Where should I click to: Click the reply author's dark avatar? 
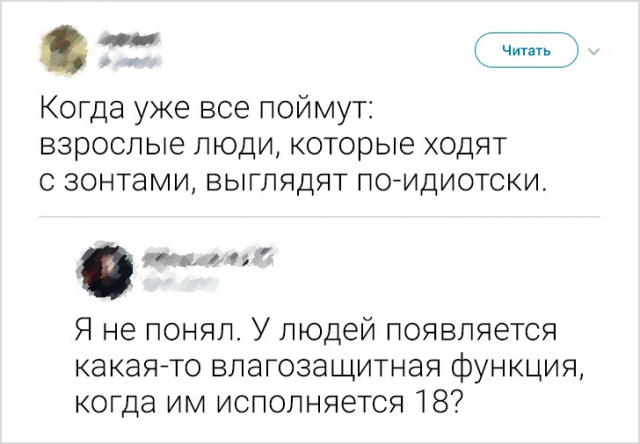(x=103, y=270)
